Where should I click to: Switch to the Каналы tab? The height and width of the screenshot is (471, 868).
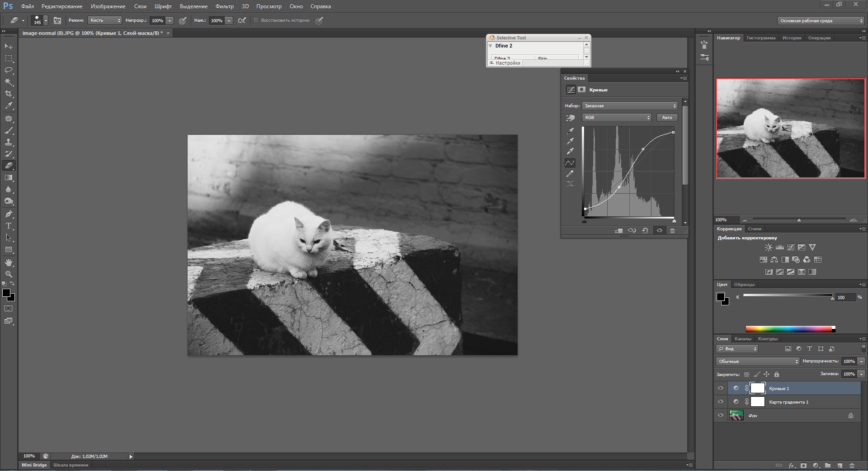[x=743, y=339]
